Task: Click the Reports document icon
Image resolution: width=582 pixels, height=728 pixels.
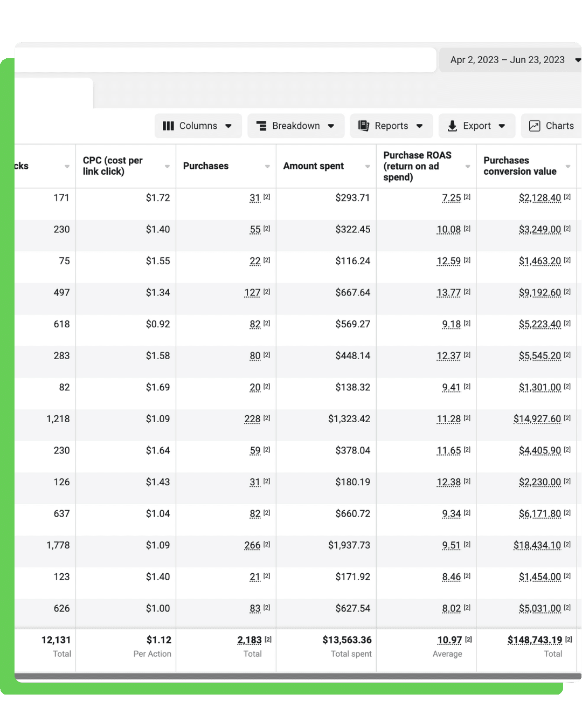Action: coord(364,126)
